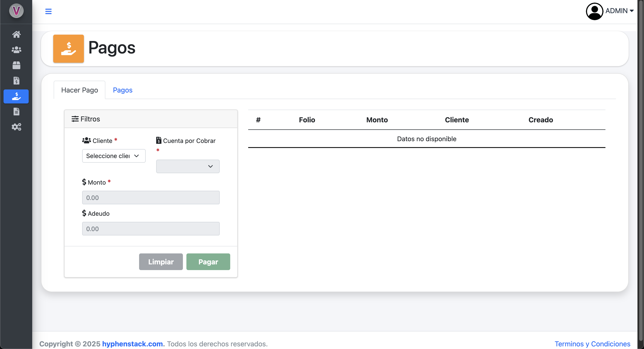This screenshot has width=644, height=349.
Task: Toggle sidebar with hamburger menu icon
Action: pyautogui.click(x=48, y=11)
